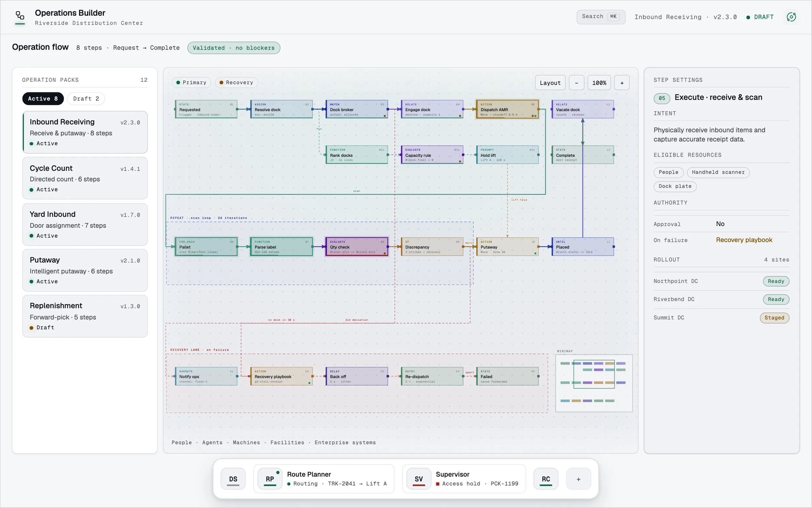The width and height of the screenshot is (812, 508).
Task: Zoom out the canvas with minus button
Action: [576, 83]
